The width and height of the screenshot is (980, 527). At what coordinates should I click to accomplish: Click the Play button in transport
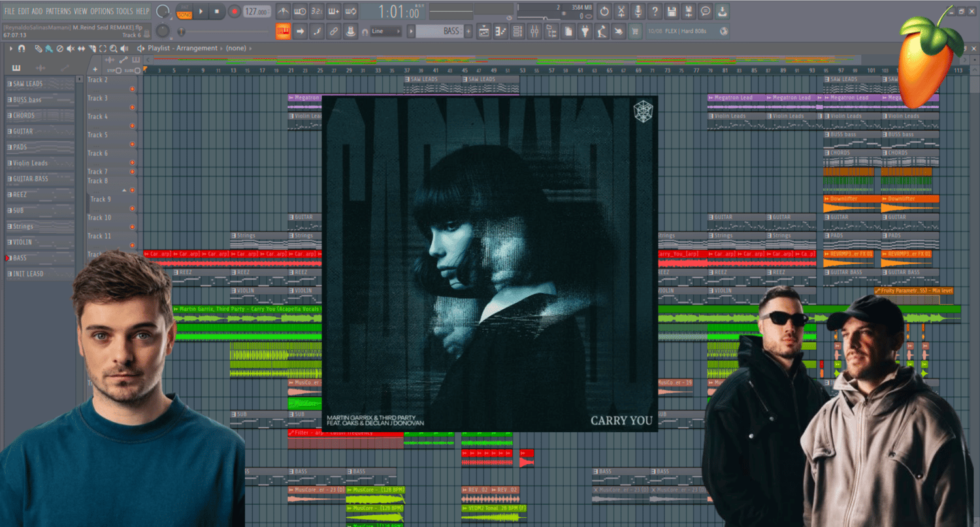tap(201, 11)
